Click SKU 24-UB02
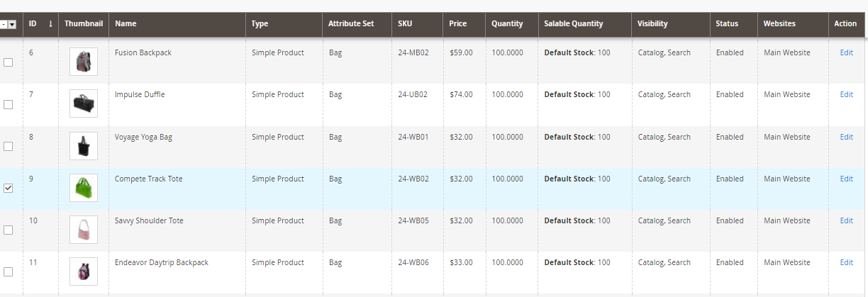The image size is (868, 297). tap(413, 94)
